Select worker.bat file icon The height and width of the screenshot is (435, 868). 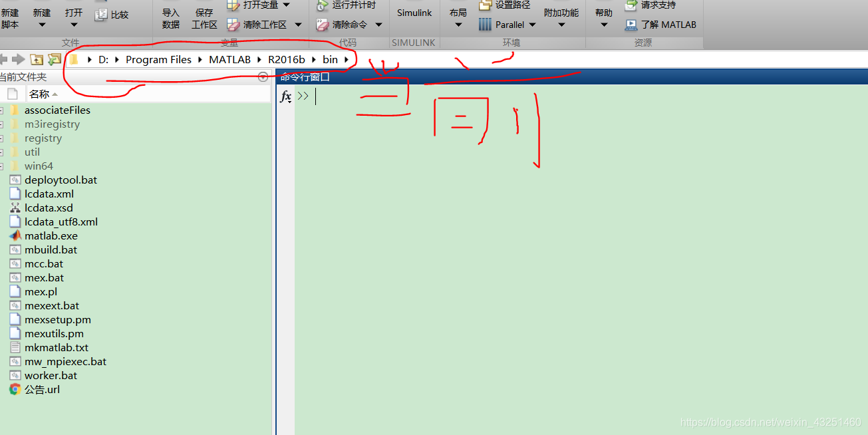pos(15,376)
